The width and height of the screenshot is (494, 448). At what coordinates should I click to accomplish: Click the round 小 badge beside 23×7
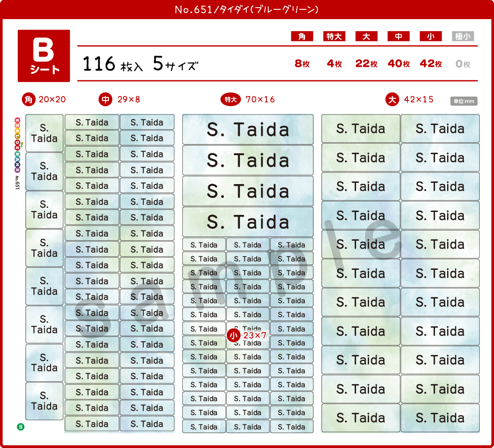click(x=233, y=336)
